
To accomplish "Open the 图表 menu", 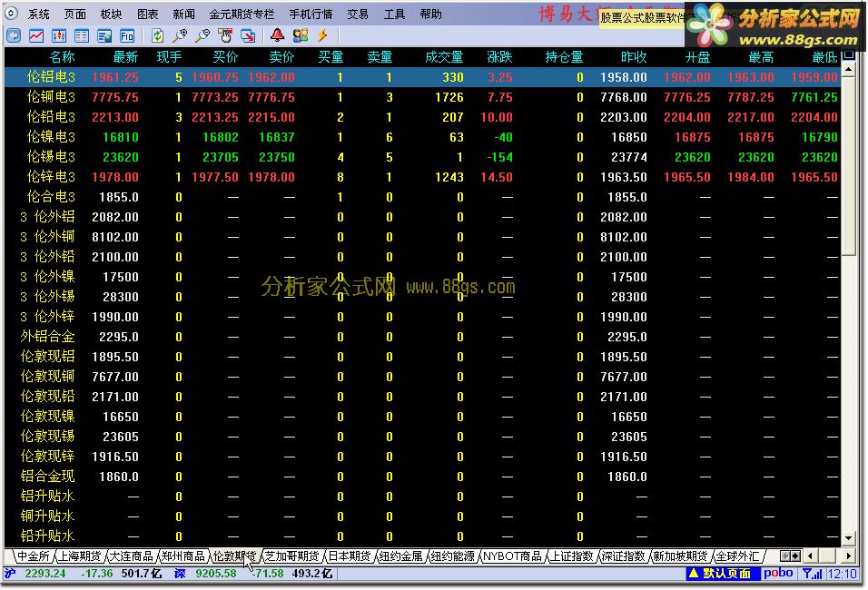I will point(148,14).
